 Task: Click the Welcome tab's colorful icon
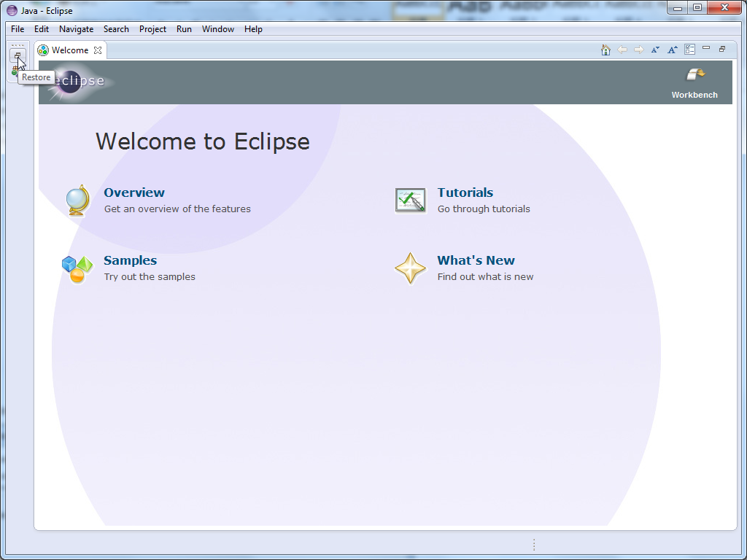click(43, 50)
